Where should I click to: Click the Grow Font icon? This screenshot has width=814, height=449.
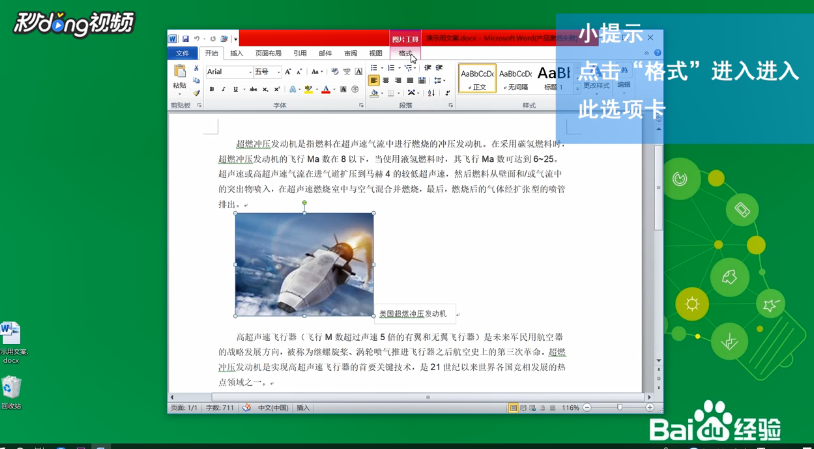(x=288, y=72)
